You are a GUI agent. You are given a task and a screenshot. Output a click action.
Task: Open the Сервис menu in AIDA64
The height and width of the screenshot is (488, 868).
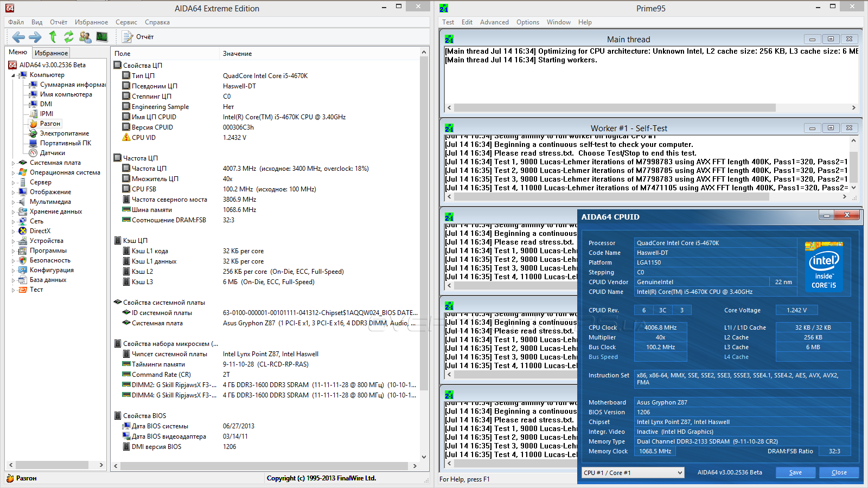click(x=126, y=22)
